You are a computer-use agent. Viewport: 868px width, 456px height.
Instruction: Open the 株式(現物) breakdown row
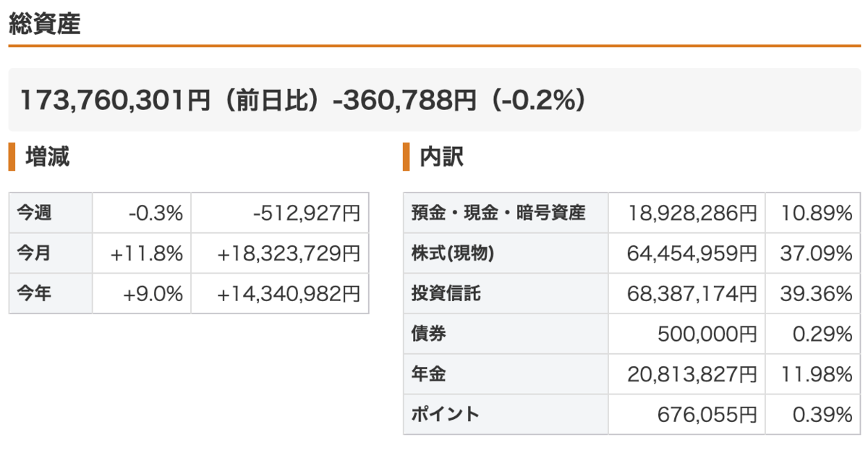(x=631, y=253)
